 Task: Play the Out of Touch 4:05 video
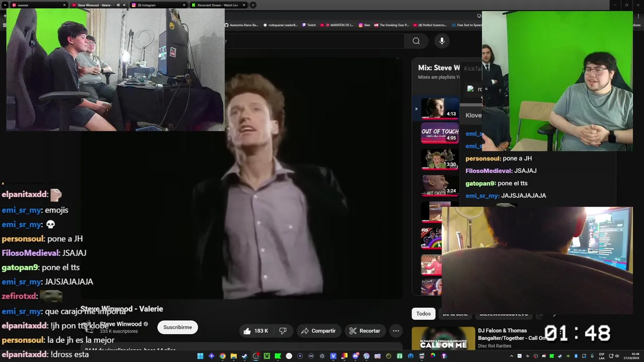[x=439, y=133]
